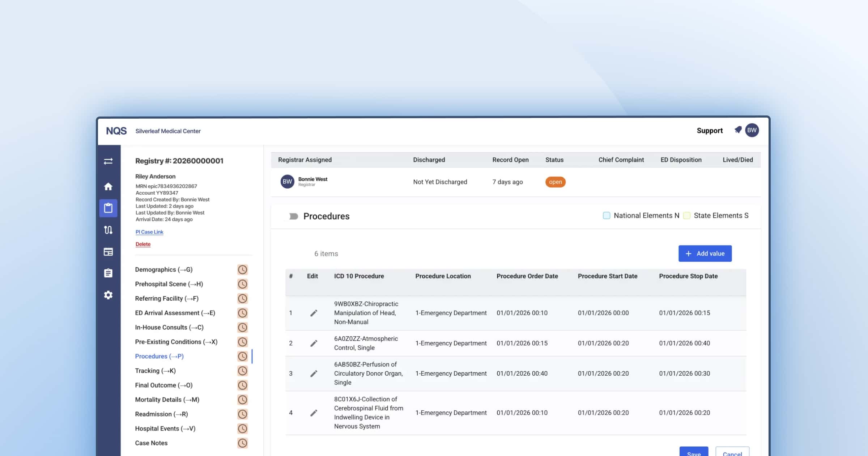This screenshot has height=456, width=868.
Task: Check the National Elements N checkbox
Action: [x=607, y=215]
